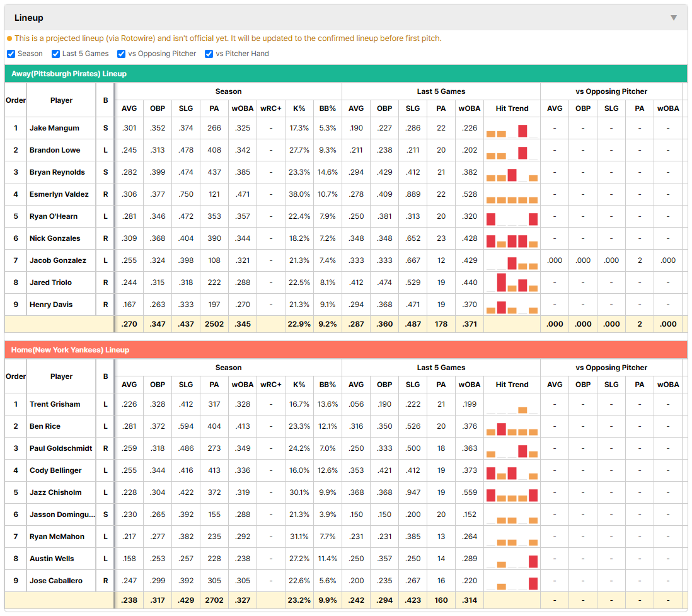This screenshot has width=692, height=616.
Task: Open Jared Triolo's hit trend bars
Action: (x=512, y=282)
